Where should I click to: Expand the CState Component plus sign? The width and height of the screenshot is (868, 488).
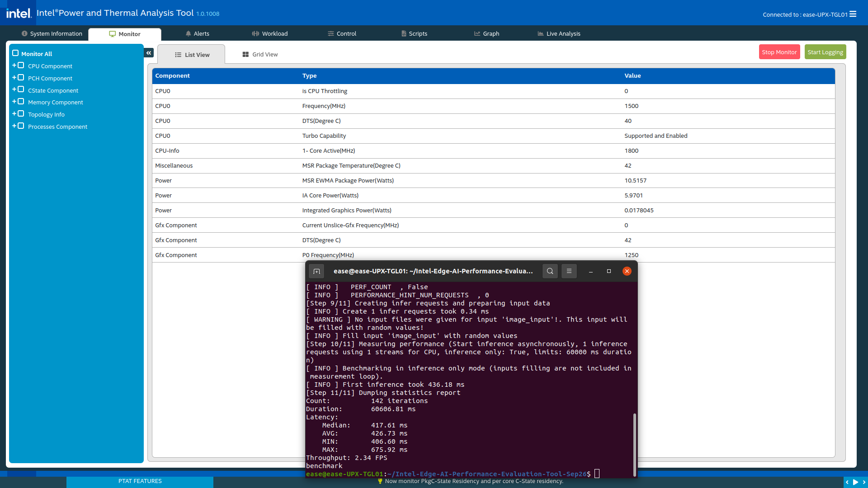click(x=14, y=89)
